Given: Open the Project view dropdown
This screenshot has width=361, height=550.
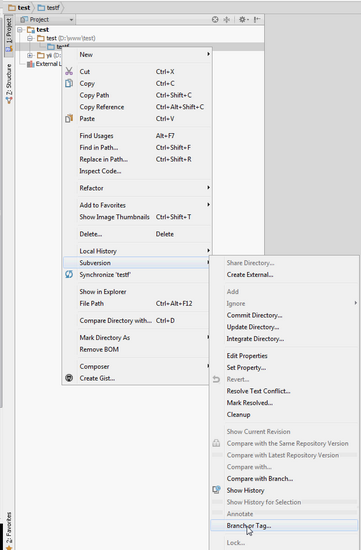Looking at the screenshot, I should (47, 20).
